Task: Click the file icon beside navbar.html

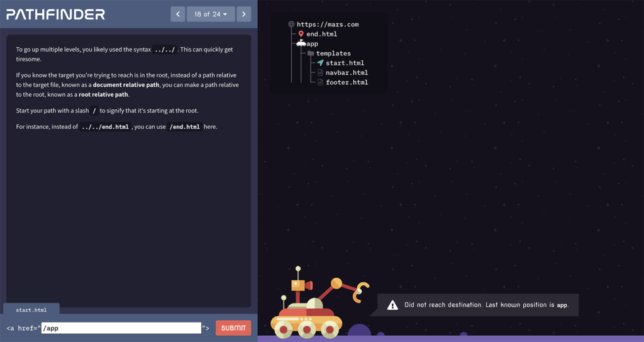Action: click(x=320, y=73)
